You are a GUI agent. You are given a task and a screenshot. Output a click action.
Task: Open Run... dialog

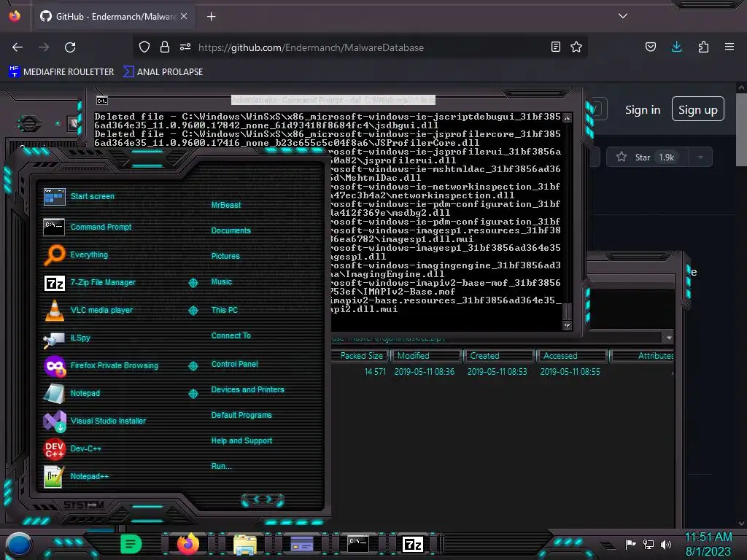point(222,466)
